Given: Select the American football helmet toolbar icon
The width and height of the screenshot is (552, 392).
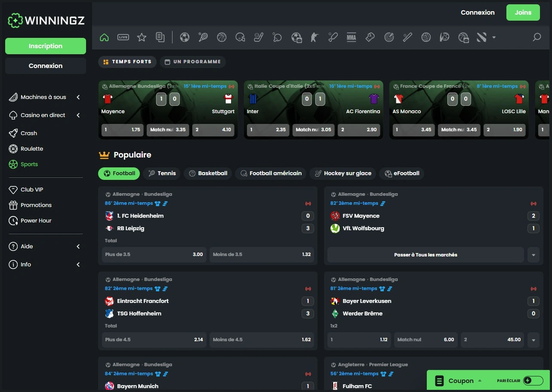Looking at the screenshot, I should coord(240,37).
